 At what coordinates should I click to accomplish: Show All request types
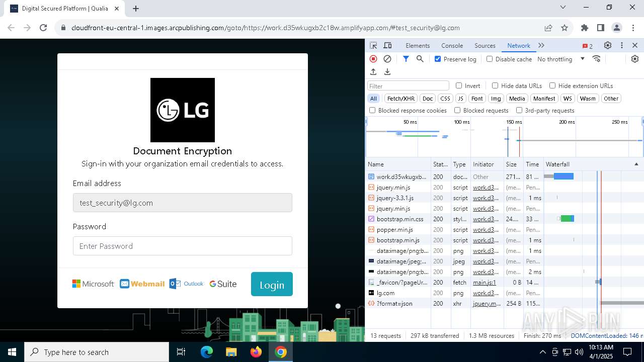[x=373, y=99]
